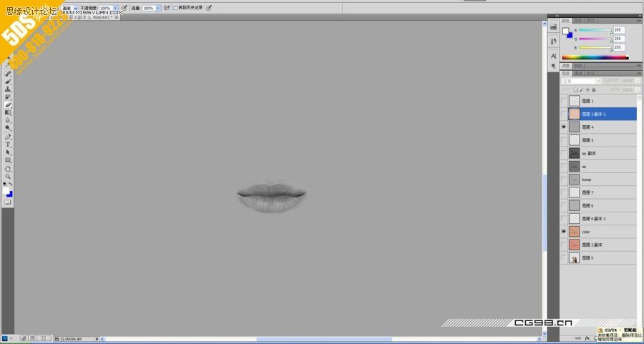The width and height of the screenshot is (644, 344).
Task: Open the flow 100% dropdown arrow
Action: coord(158,8)
